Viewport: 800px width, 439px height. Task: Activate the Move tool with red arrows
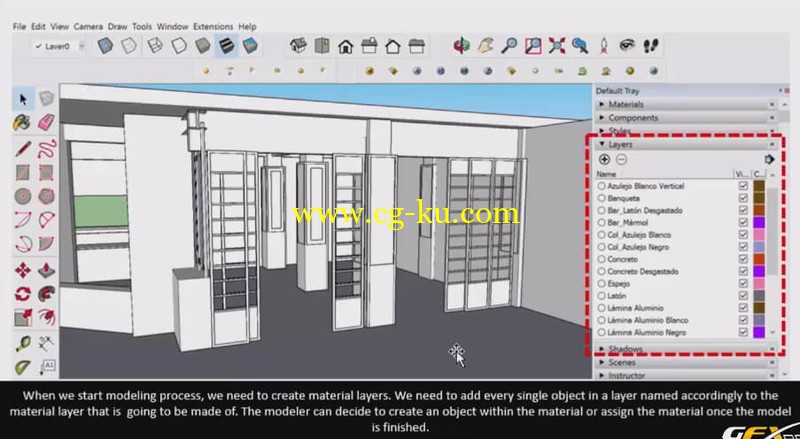point(22,270)
